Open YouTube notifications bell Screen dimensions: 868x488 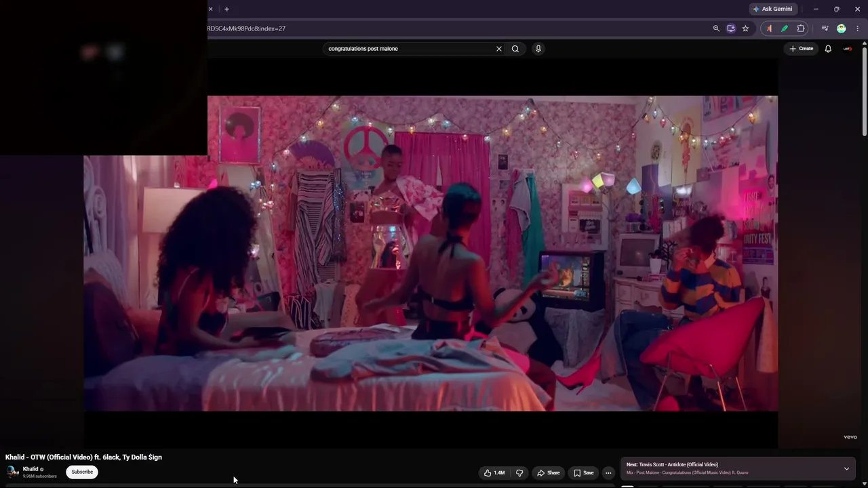(x=828, y=49)
